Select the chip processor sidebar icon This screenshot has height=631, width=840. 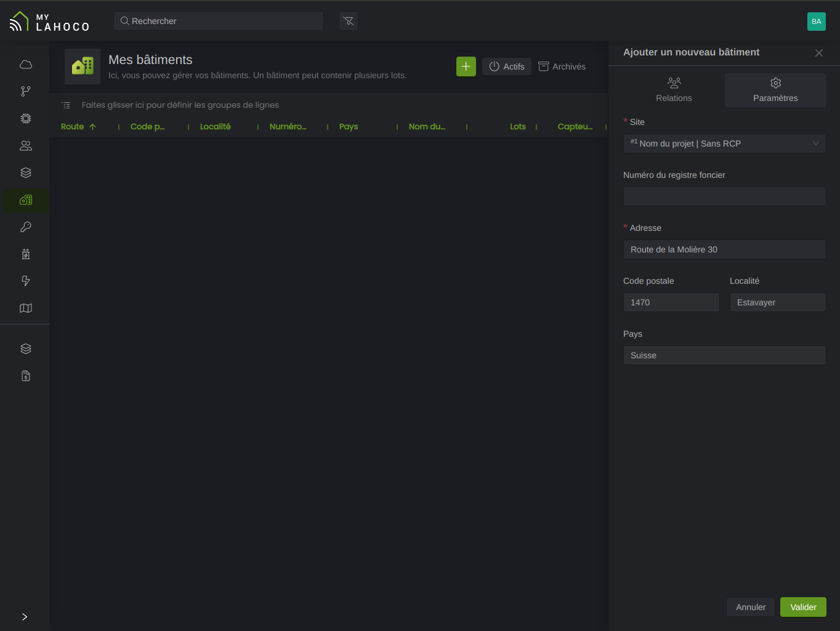26,119
